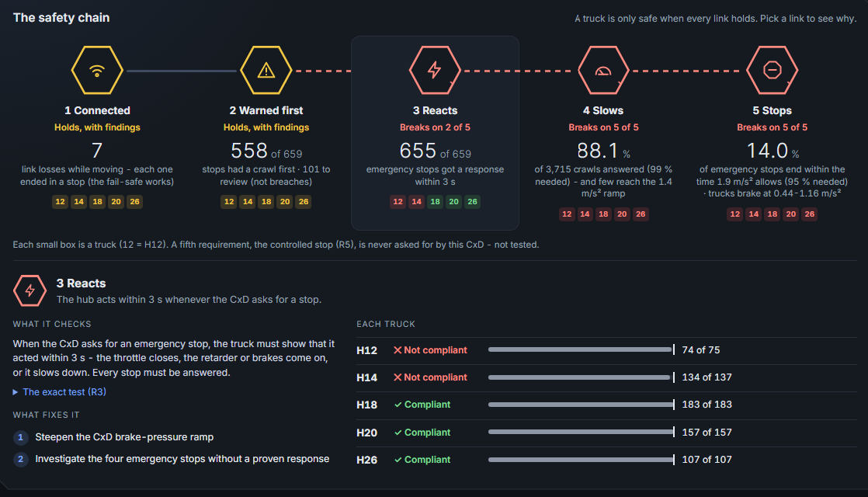The width and height of the screenshot is (868, 497).
Task: Click the "Not compliant" status for H12
Action: 430,349
